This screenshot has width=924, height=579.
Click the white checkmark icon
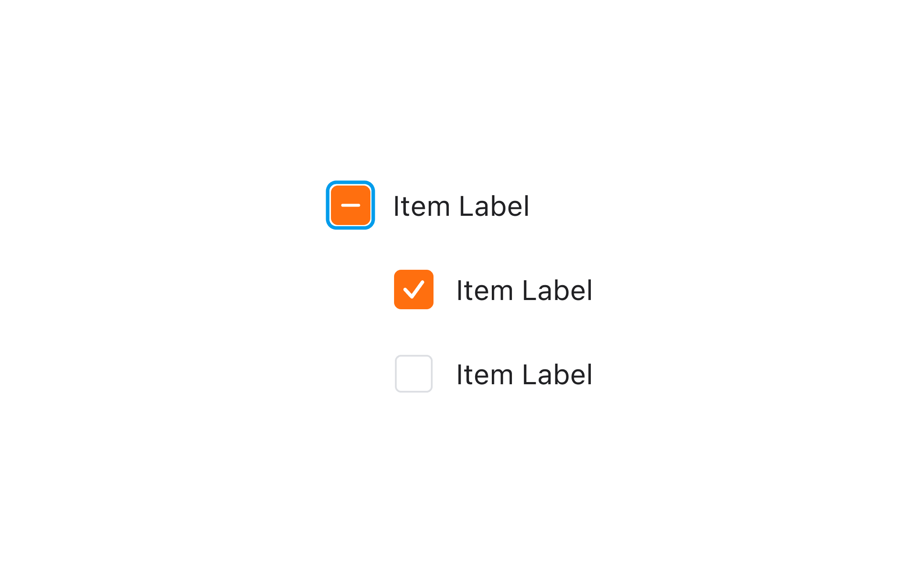[x=413, y=289]
